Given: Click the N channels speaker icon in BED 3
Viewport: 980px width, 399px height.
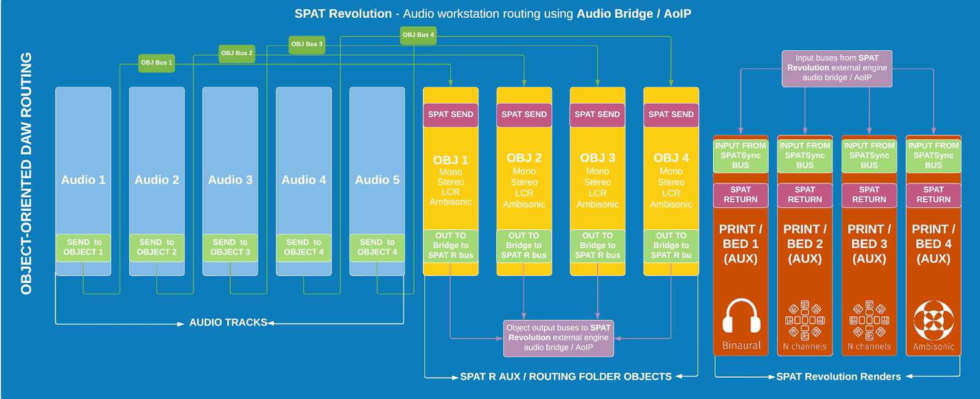Looking at the screenshot, I should pyautogui.click(x=869, y=321).
